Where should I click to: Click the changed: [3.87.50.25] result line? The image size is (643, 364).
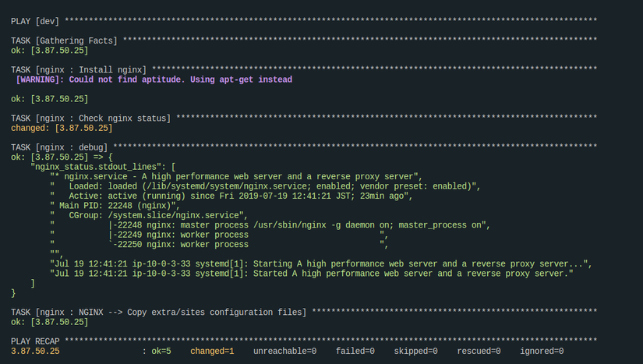click(x=62, y=129)
